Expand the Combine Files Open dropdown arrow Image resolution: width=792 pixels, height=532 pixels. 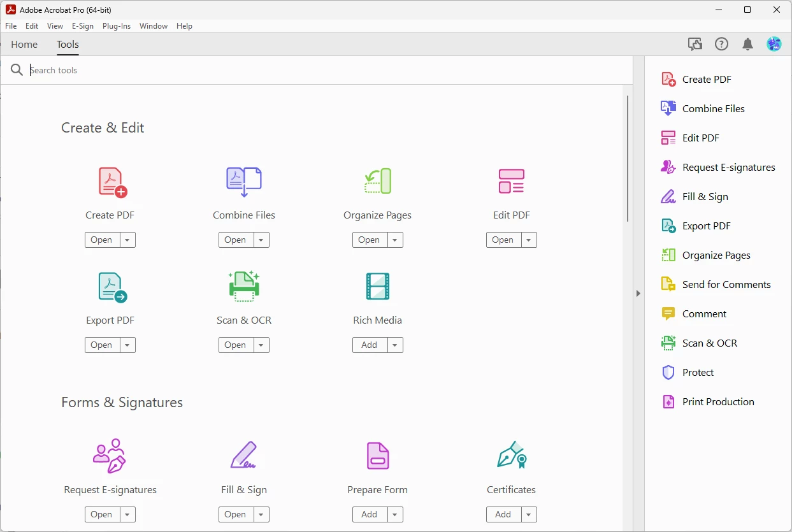(x=261, y=240)
